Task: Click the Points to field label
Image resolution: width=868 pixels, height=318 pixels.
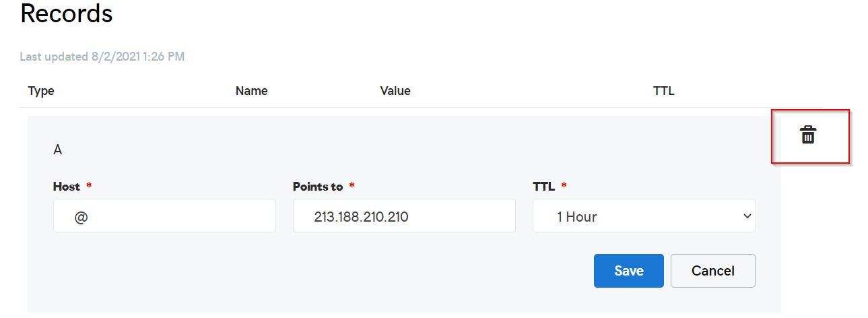Action: [x=317, y=187]
